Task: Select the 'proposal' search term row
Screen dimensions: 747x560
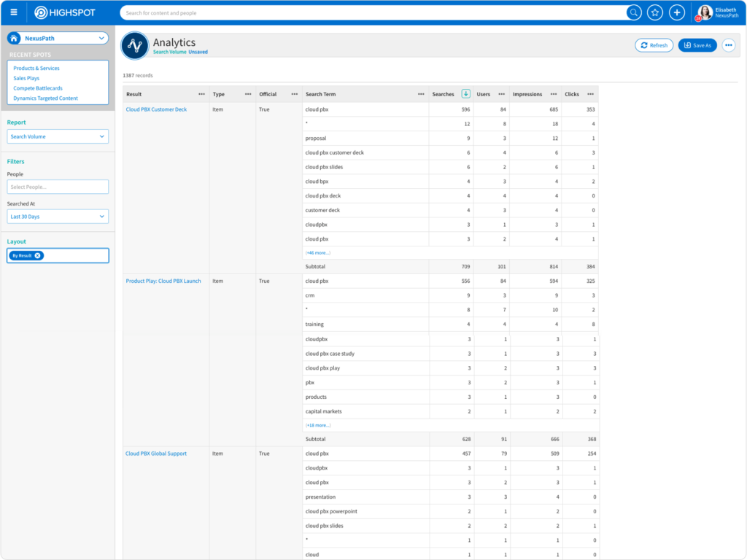Action: click(x=316, y=138)
